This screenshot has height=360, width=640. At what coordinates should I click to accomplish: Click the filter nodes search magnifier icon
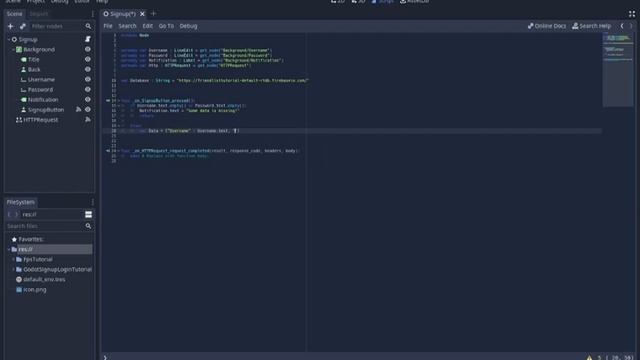(88, 26)
